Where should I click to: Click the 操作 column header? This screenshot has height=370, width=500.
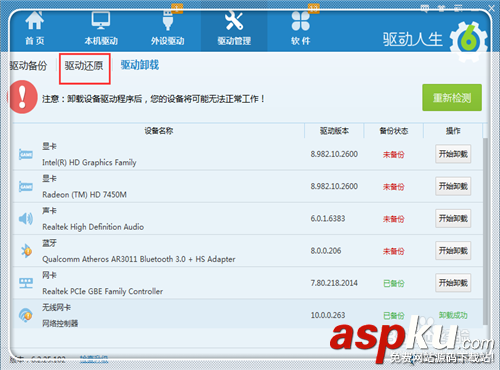point(453,131)
